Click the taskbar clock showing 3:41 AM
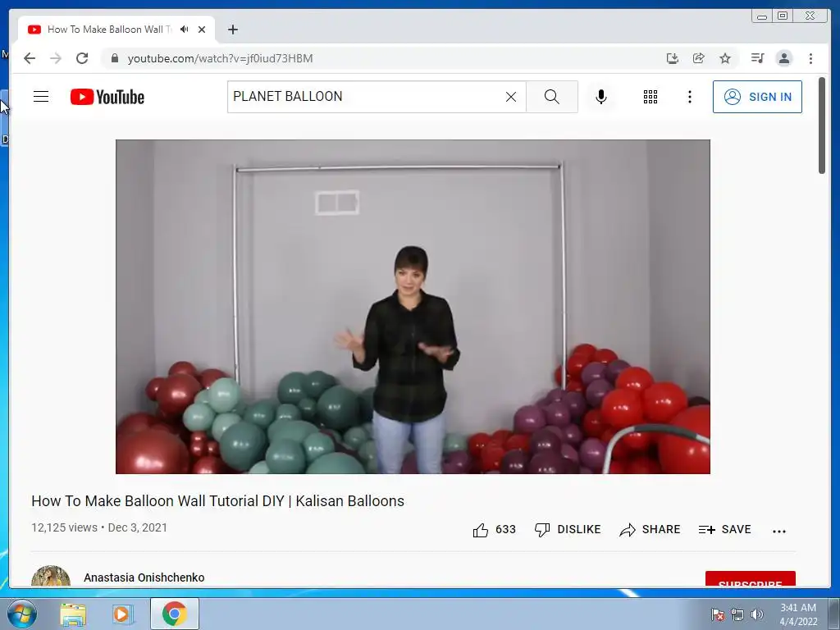Image resolution: width=840 pixels, height=630 pixels. pyautogui.click(x=798, y=614)
